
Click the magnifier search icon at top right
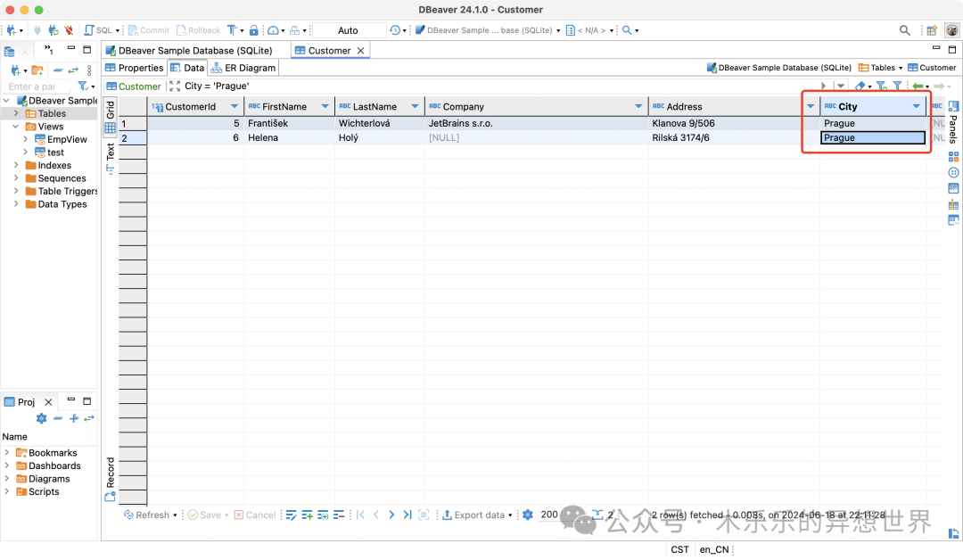tap(905, 30)
